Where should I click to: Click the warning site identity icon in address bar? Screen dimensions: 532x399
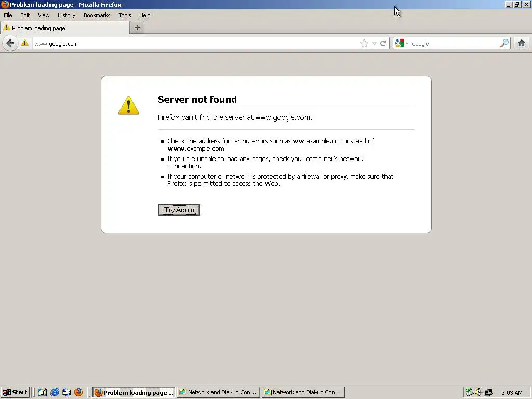pyautogui.click(x=25, y=43)
